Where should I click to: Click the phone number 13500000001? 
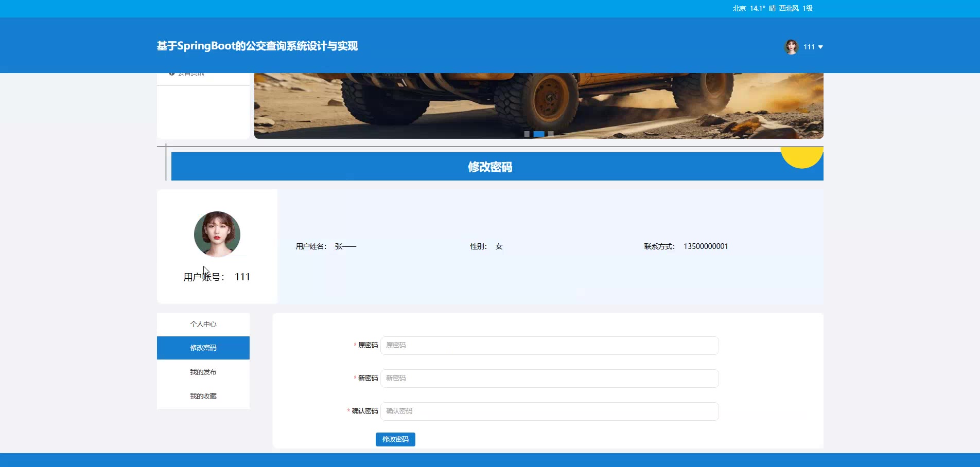point(706,246)
